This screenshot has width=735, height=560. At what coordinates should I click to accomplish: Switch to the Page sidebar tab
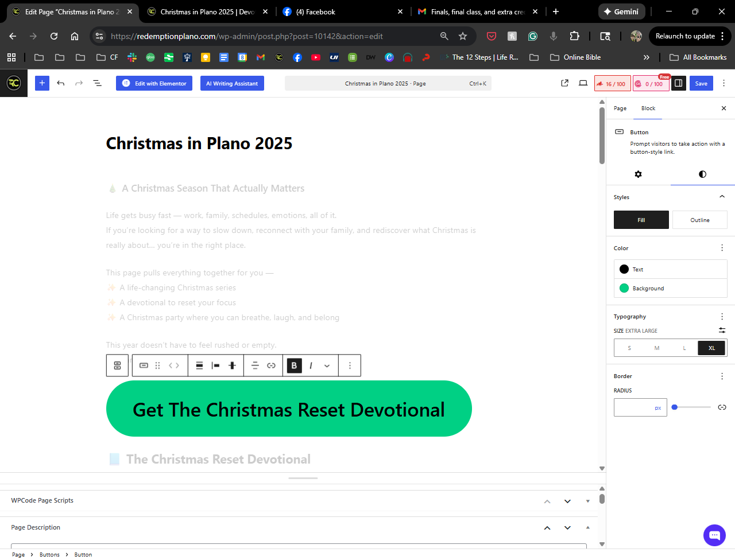coord(620,108)
